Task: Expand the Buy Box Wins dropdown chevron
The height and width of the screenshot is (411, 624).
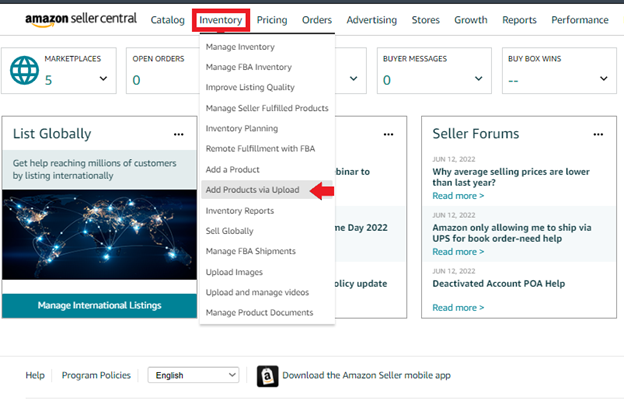Action: [604, 79]
